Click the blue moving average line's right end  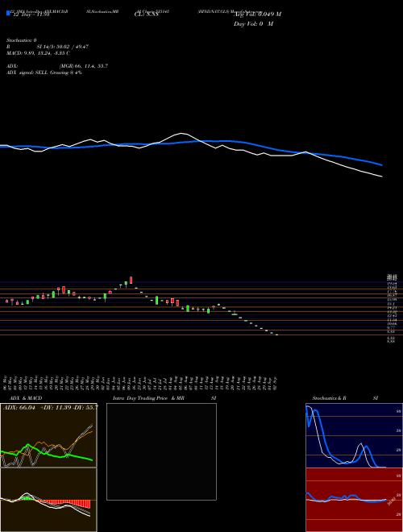pyautogui.click(x=381, y=165)
